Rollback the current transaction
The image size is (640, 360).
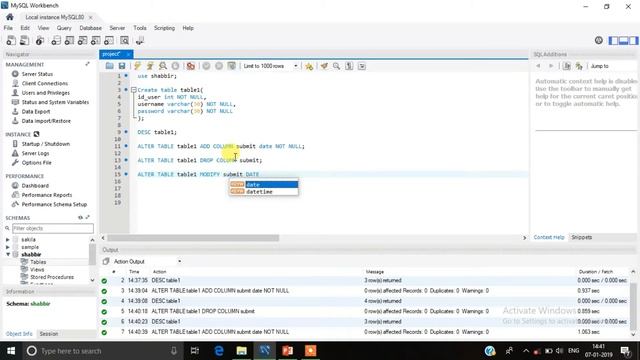[219, 66]
